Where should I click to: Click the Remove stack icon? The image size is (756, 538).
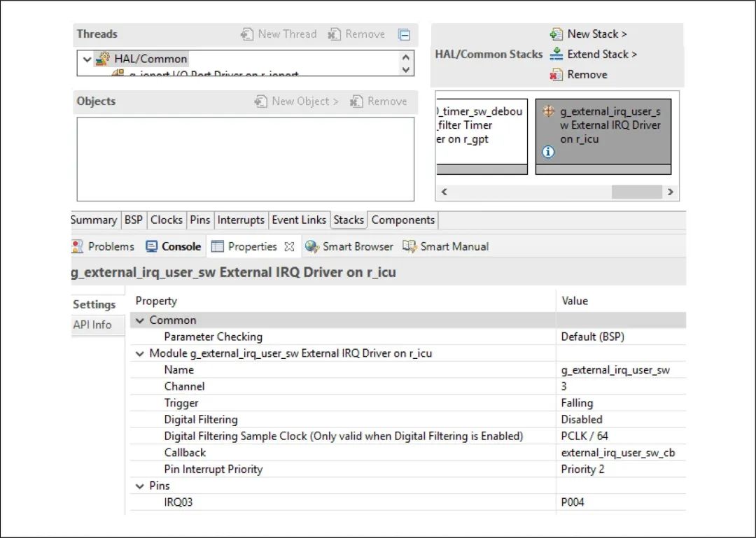(x=556, y=75)
